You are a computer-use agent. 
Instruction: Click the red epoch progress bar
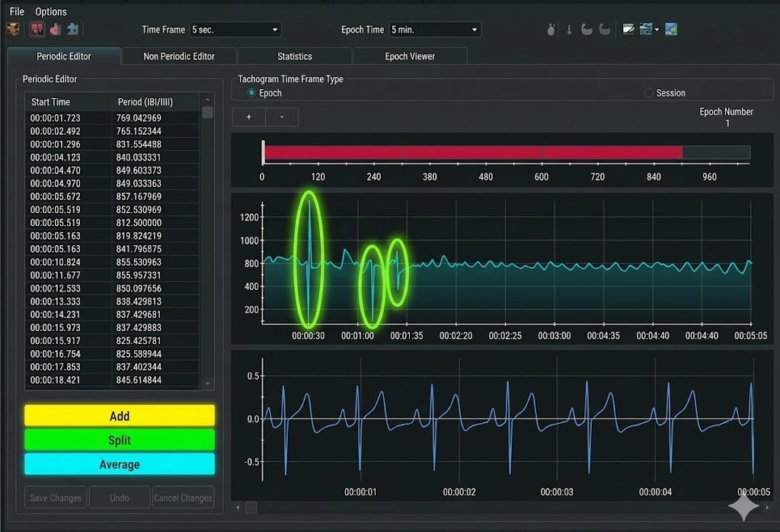[472, 152]
